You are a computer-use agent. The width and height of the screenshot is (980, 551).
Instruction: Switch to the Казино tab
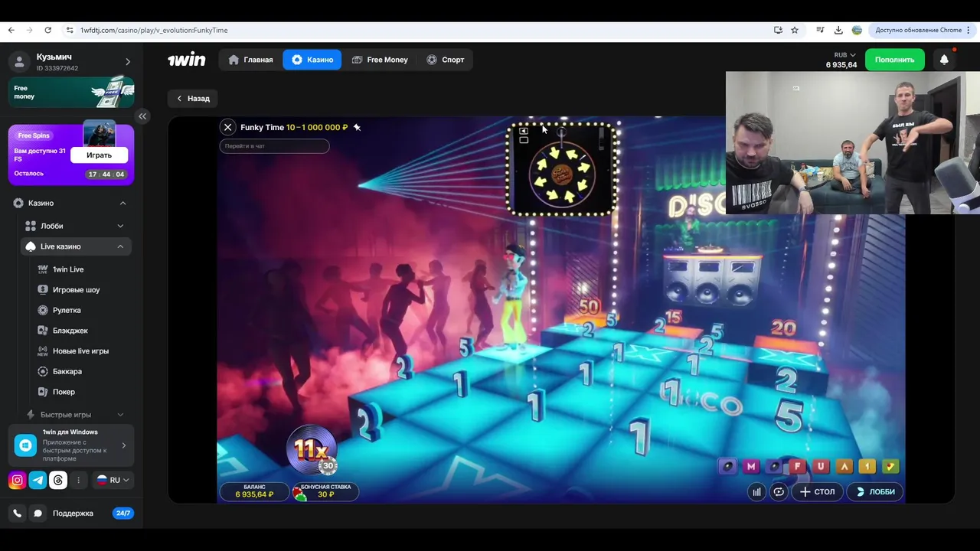[312, 60]
